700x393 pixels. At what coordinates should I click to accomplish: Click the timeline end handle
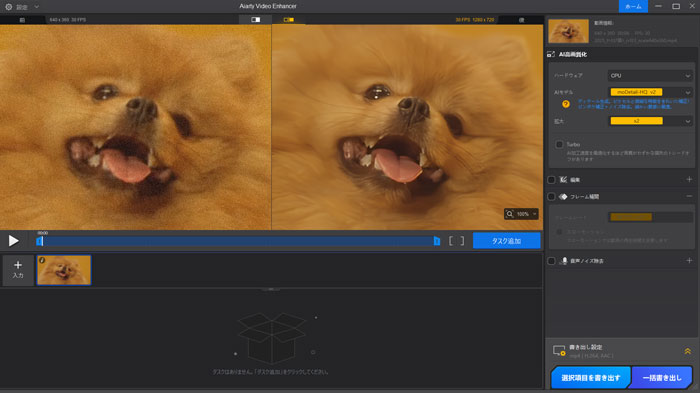point(437,241)
